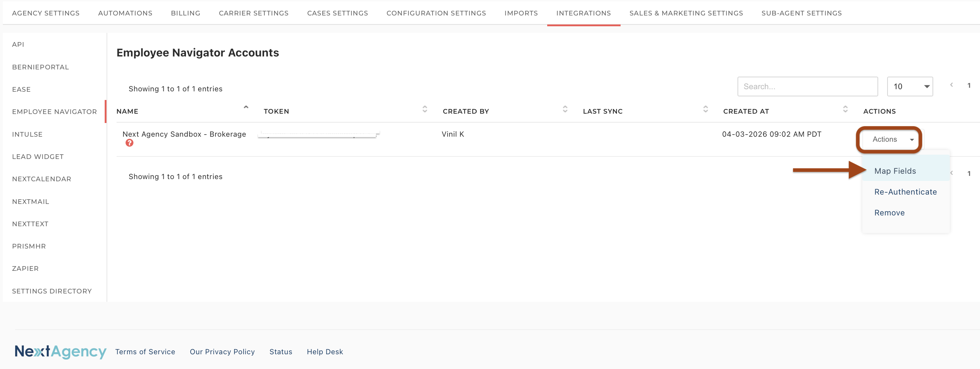Open the Actions dropdown for the account
Viewport: 980px width, 369px height.
892,140
